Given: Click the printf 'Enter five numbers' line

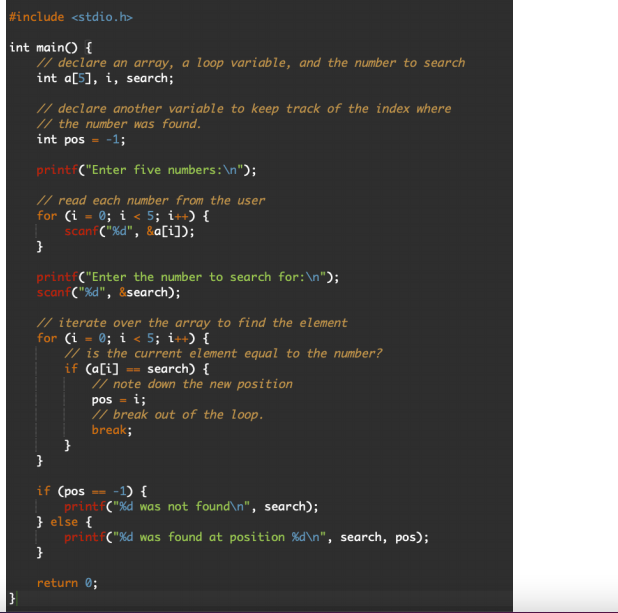Looking at the screenshot, I should click(146, 170).
